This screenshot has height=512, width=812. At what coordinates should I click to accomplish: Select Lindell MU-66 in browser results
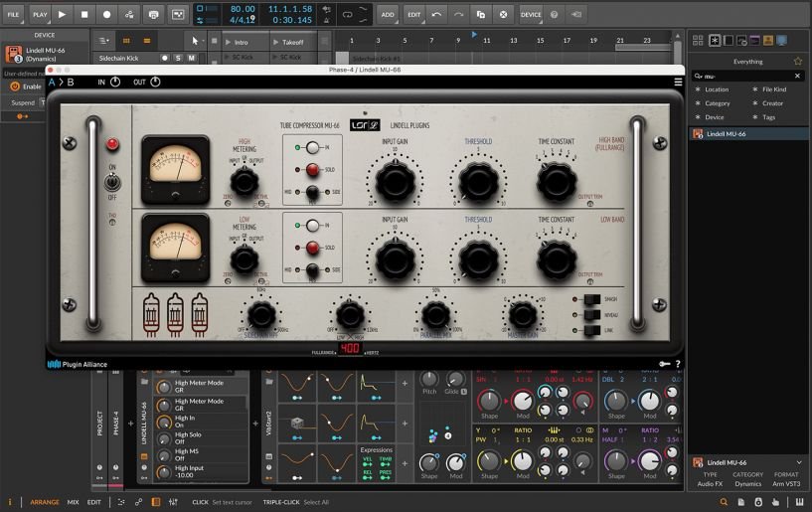tap(726, 133)
